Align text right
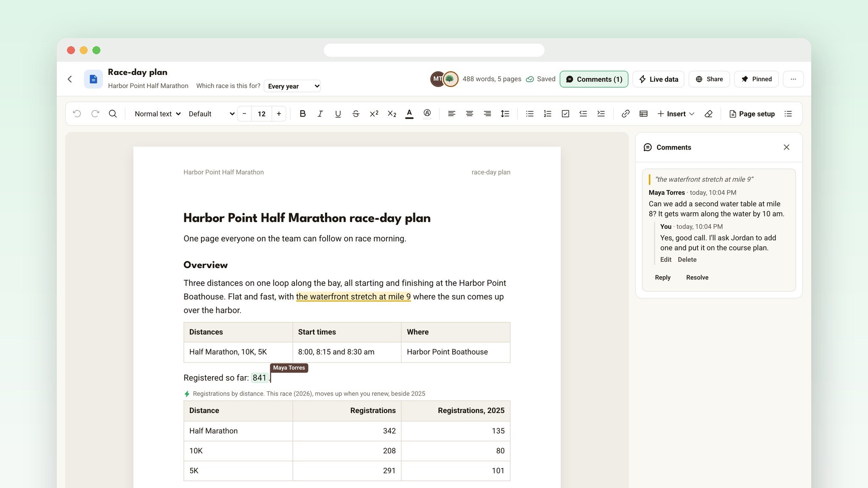868x488 pixels. click(x=487, y=114)
